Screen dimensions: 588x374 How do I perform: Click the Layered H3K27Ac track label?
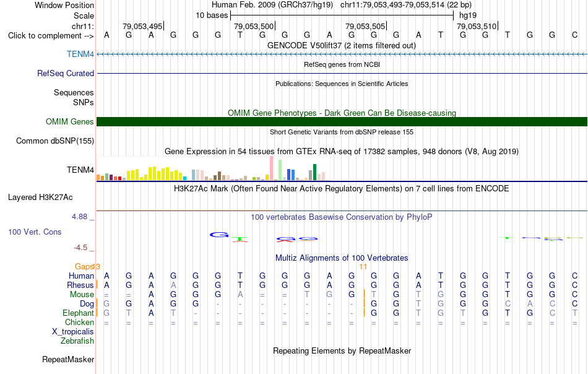[x=40, y=198]
